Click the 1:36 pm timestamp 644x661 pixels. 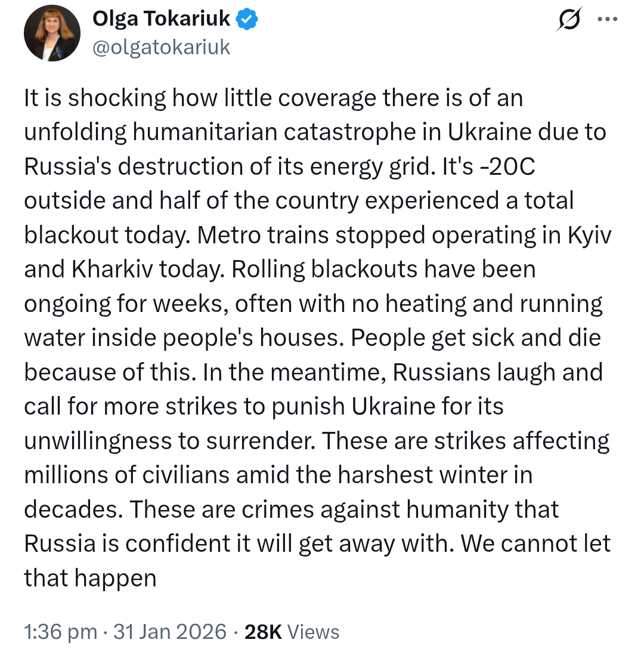tap(60, 632)
